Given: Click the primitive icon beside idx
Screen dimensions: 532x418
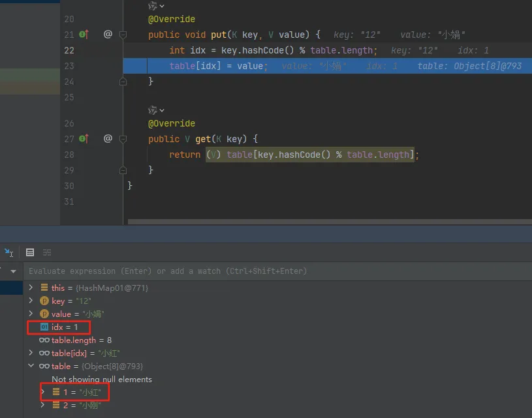Looking at the screenshot, I should tap(44, 327).
